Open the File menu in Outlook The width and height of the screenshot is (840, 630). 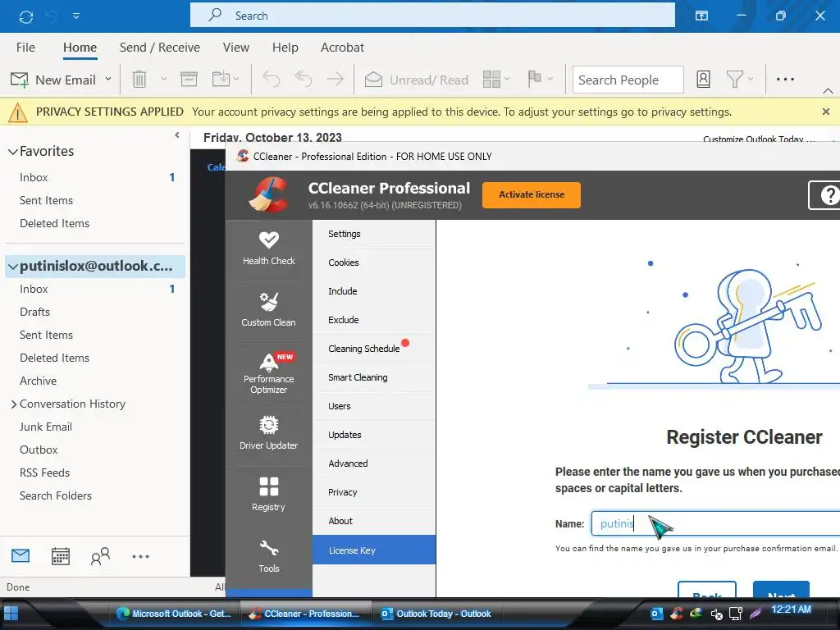25,47
